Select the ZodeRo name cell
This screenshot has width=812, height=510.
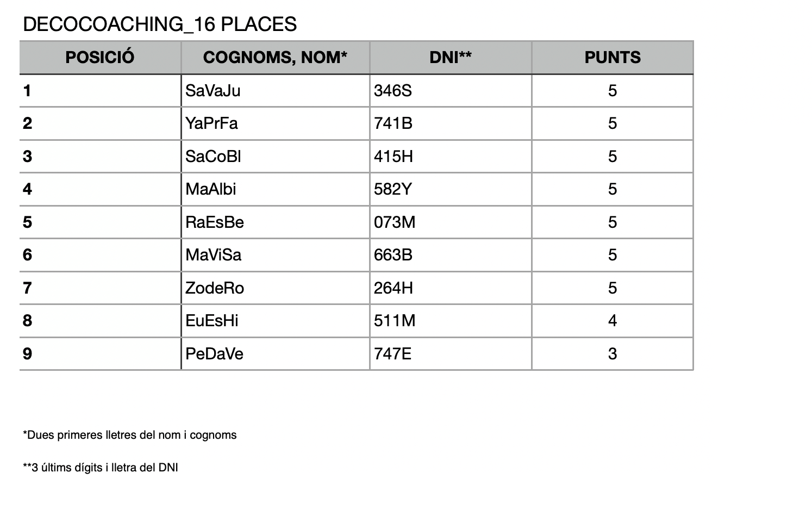275,288
